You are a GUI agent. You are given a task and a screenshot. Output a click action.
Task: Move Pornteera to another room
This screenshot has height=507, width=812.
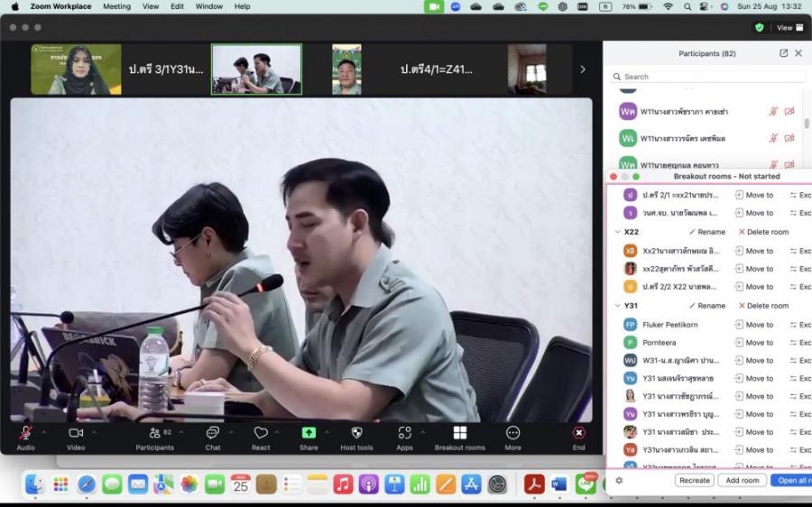pos(754,343)
